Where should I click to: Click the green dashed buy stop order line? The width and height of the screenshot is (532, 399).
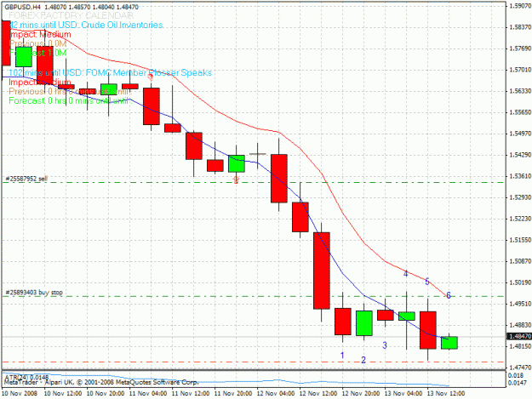coord(253,296)
